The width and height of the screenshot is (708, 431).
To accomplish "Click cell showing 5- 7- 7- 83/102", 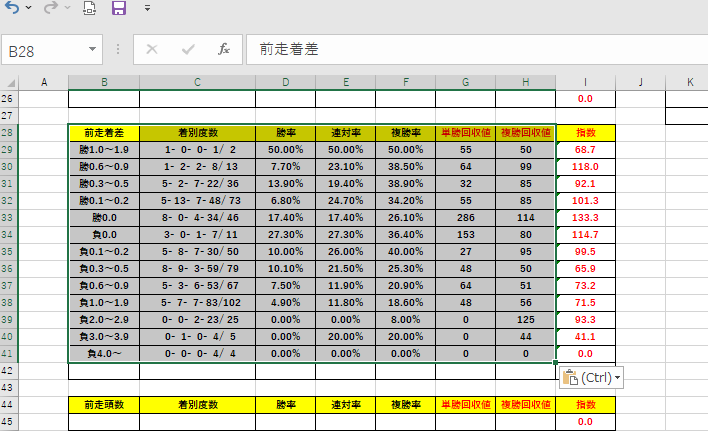I will click(x=197, y=302).
